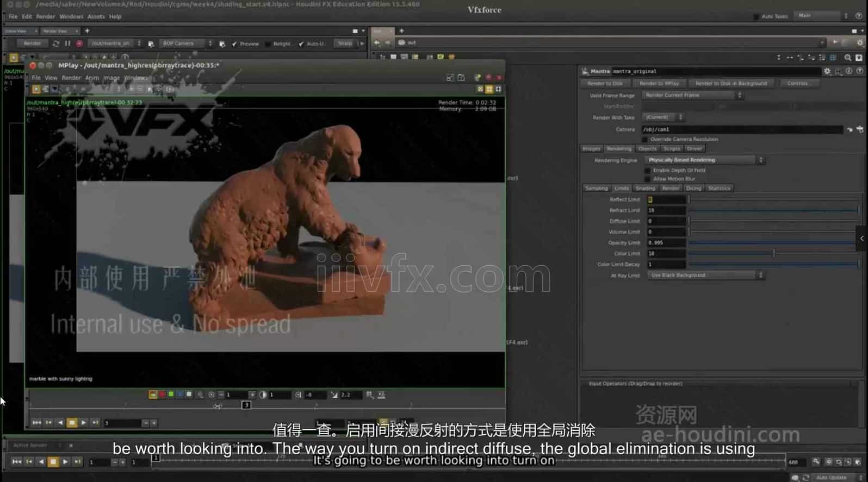868x482 pixels.
Task: Check Override Camera Resolution
Action: [645, 140]
